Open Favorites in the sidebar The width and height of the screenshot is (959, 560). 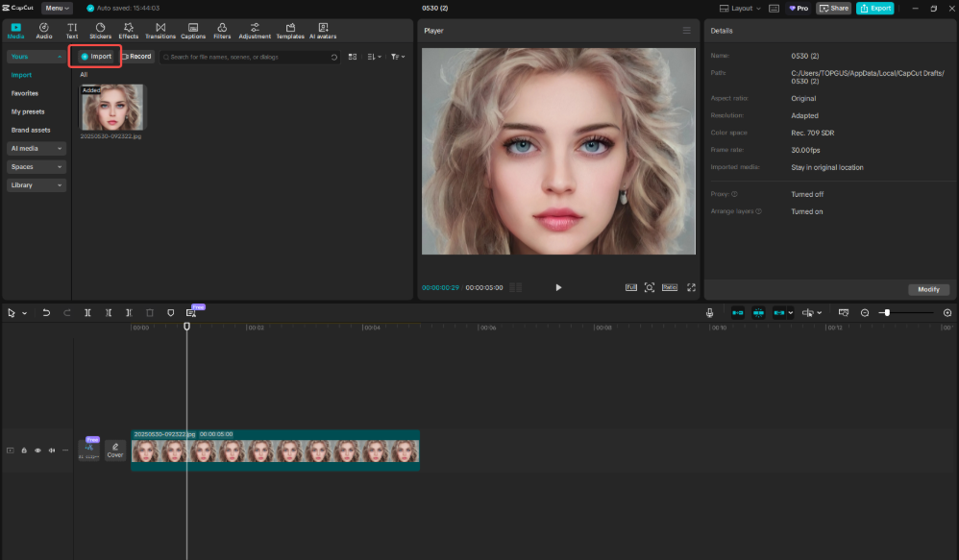pos(24,93)
